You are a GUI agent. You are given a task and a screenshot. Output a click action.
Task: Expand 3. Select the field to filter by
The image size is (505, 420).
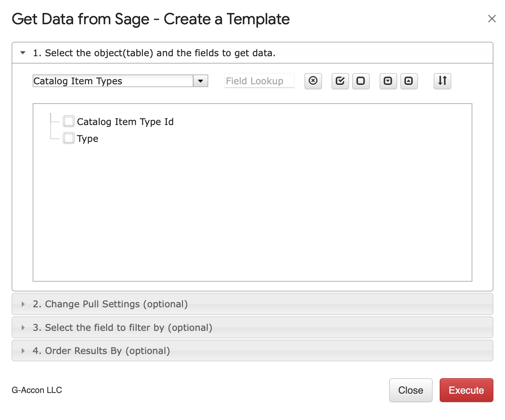252,328
